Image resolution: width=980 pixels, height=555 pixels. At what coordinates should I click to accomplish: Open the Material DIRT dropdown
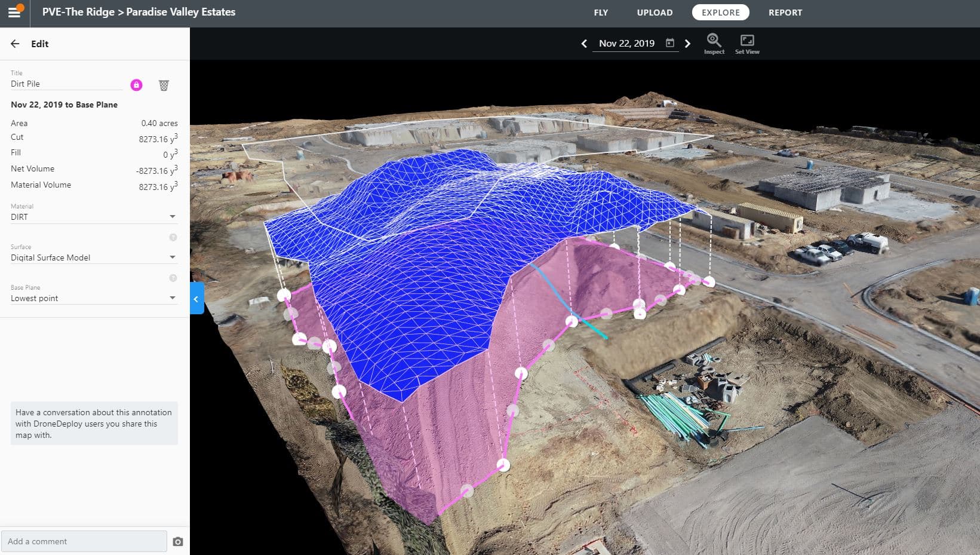pyautogui.click(x=94, y=217)
